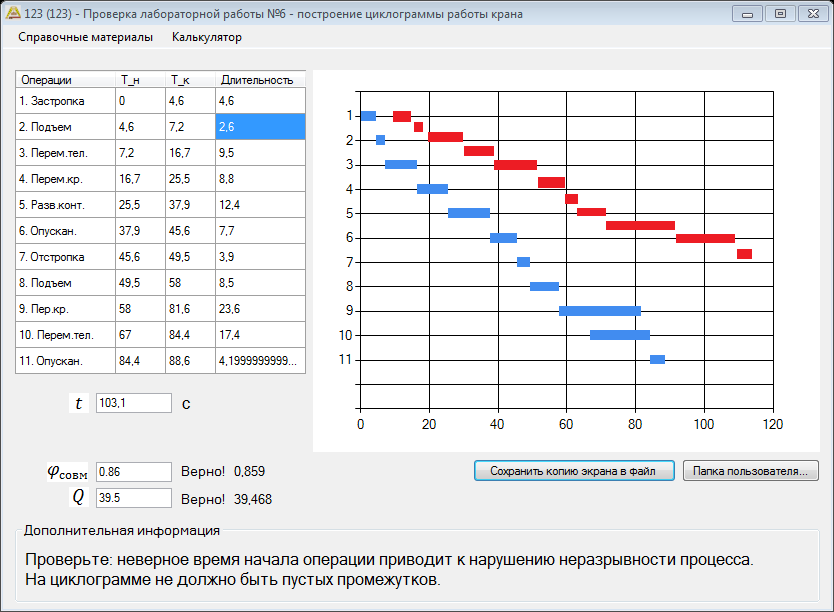
Task: Click the φ совм input field
Action: 134,472
